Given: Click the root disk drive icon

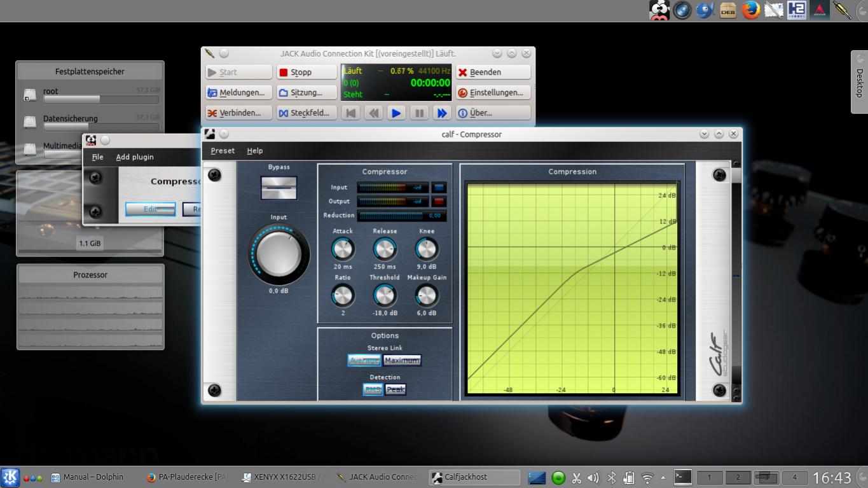Looking at the screenshot, I should click(x=30, y=95).
